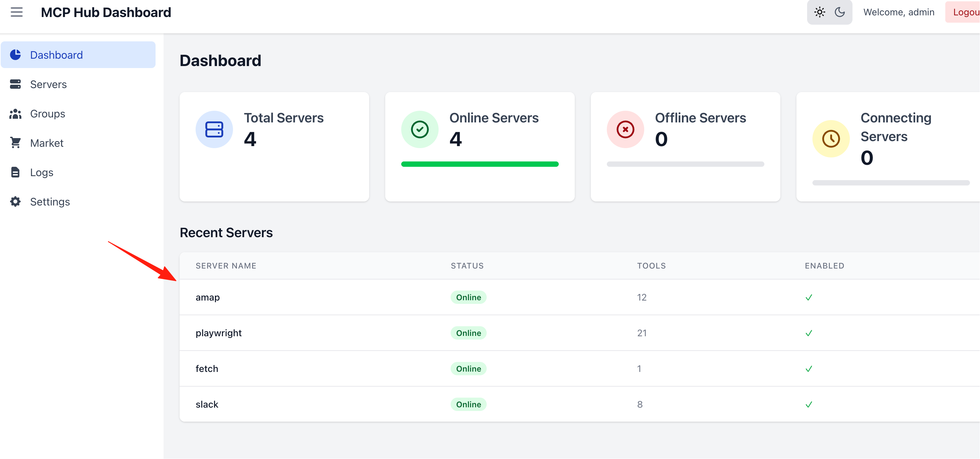This screenshot has height=459, width=980.
Task: Click the enabled checkmark for slack
Action: (809, 405)
